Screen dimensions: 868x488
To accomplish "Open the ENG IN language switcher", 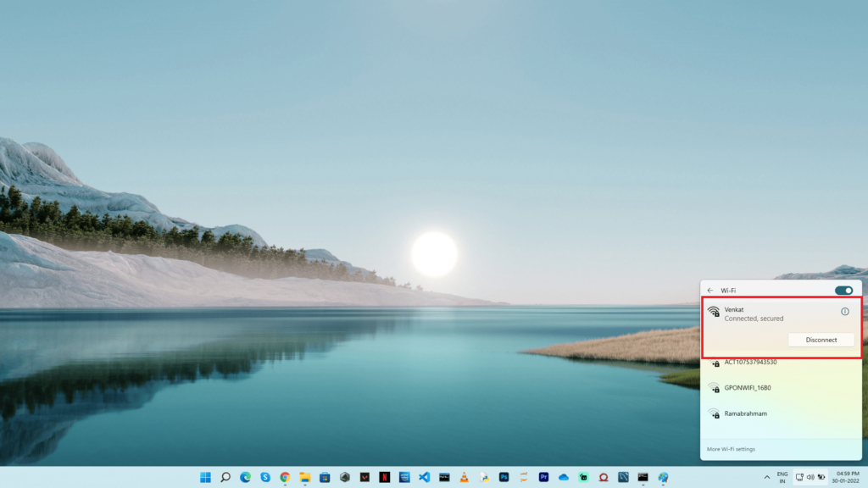I will pos(782,477).
